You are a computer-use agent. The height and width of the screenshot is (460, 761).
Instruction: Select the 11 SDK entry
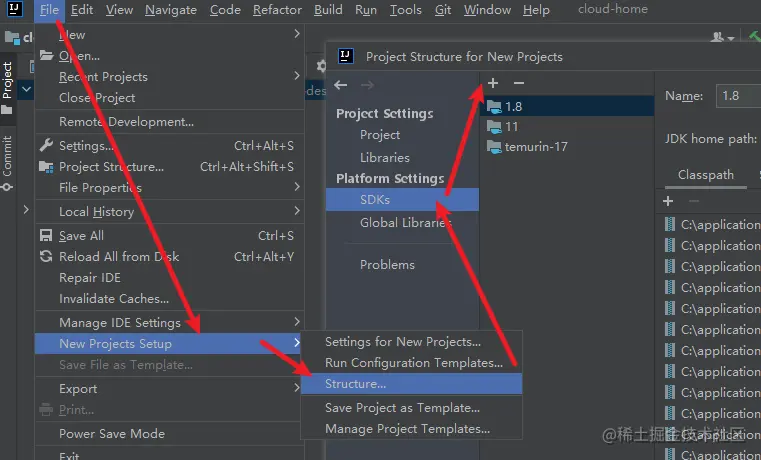(511, 127)
